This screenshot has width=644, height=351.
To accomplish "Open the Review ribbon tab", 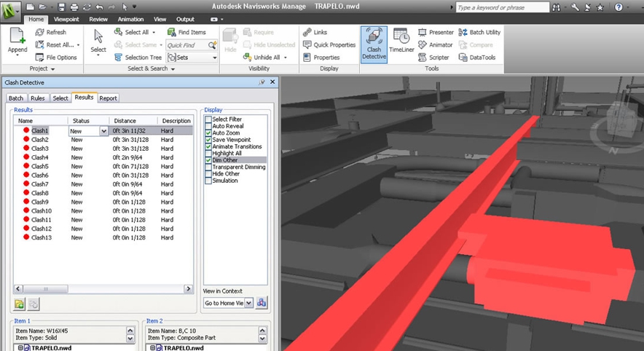I will 98,19.
